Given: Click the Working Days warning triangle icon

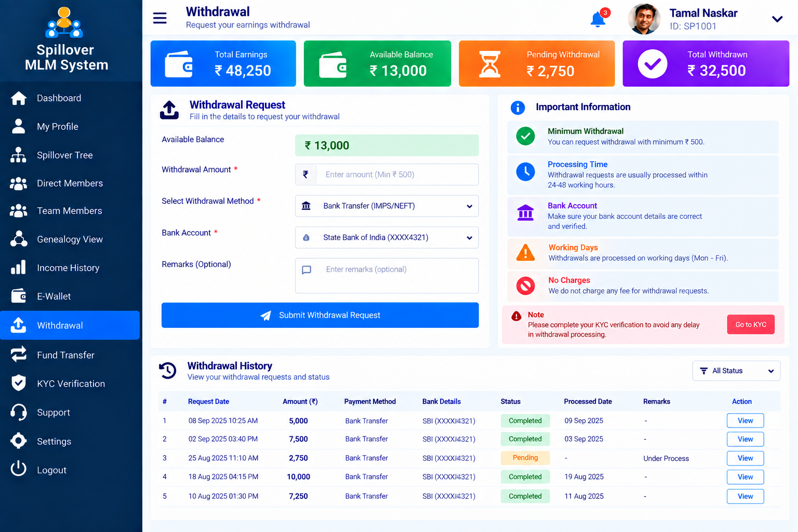Looking at the screenshot, I should tap(526, 252).
